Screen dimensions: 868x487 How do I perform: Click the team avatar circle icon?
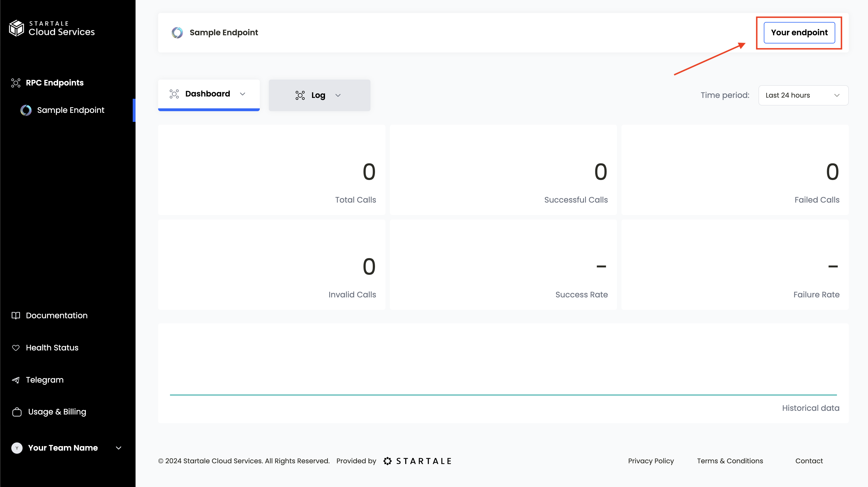tap(17, 448)
